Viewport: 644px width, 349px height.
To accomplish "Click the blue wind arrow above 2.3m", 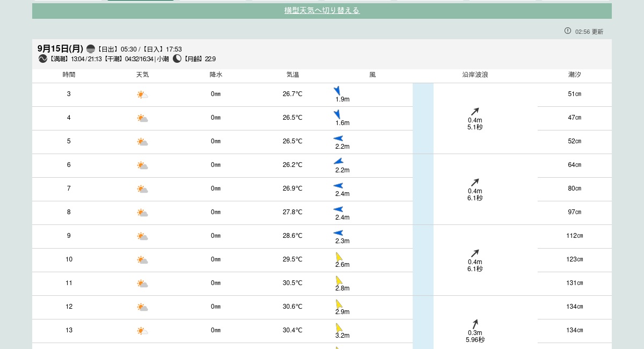I will tap(338, 233).
